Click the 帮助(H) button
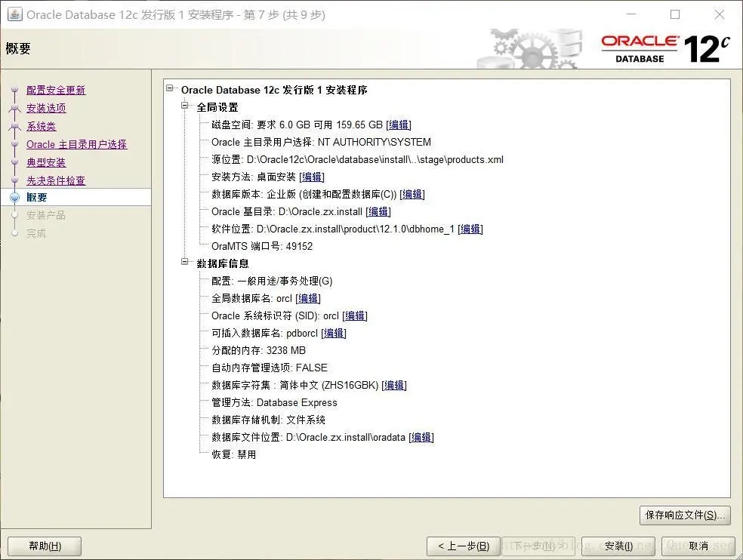 (45, 546)
